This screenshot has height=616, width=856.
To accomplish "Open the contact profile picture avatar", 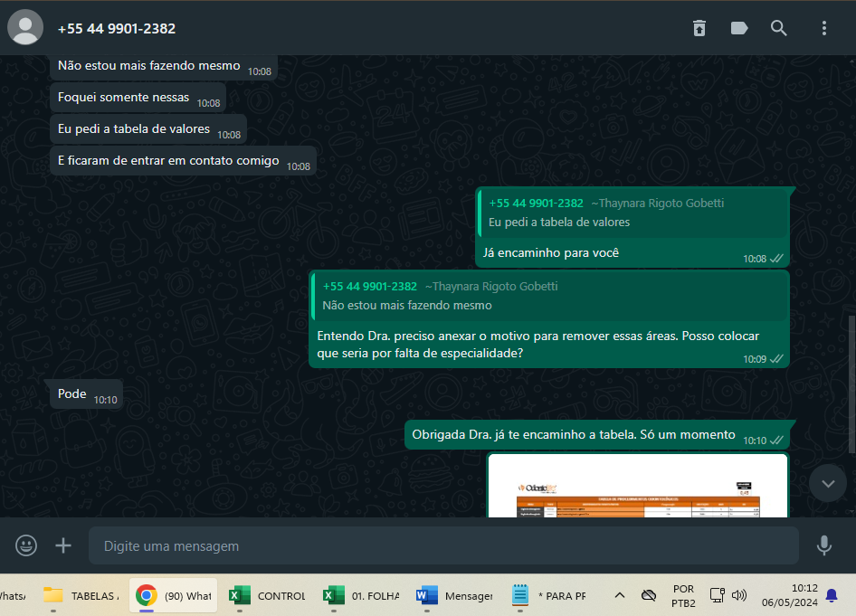I will [25, 27].
